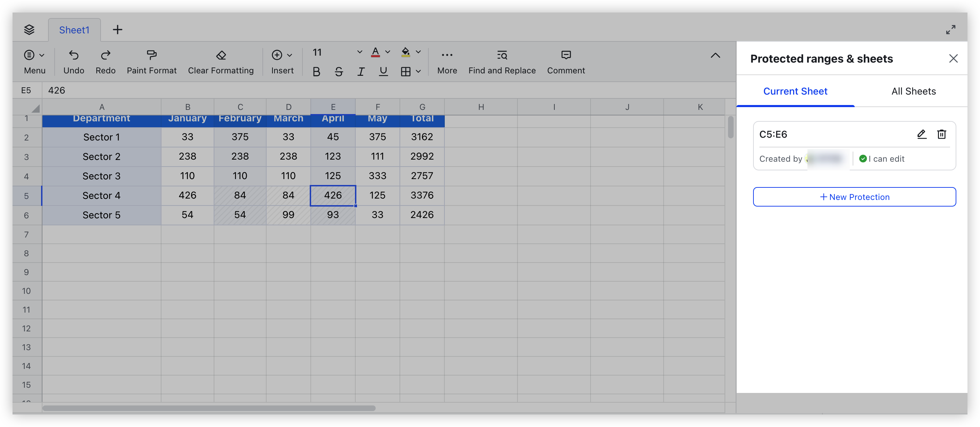Click the Comment icon
Viewport: 980px width, 427px height.
tap(566, 55)
